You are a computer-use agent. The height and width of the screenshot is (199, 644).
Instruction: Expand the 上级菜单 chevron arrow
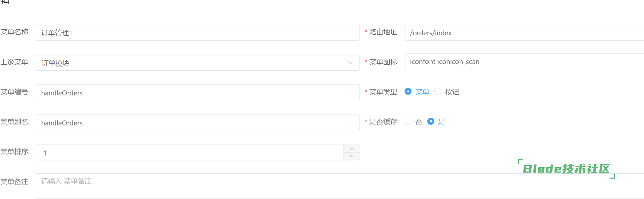[350, 63]
